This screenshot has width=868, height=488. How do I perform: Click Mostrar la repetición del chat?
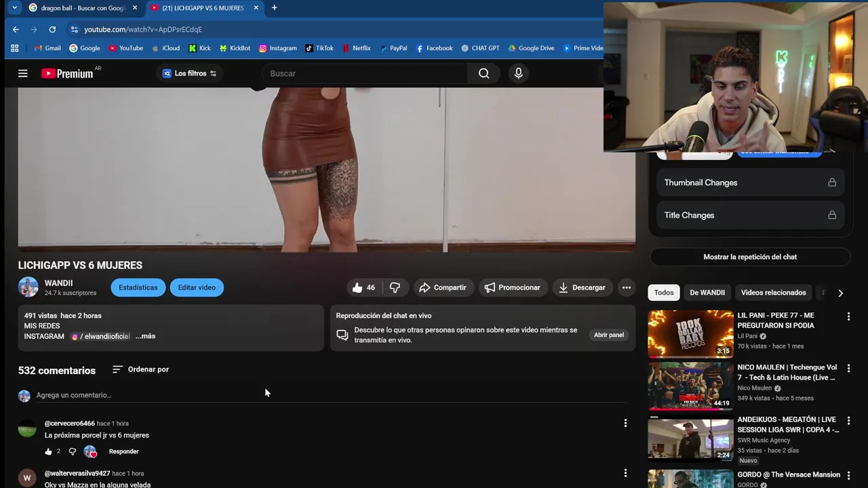pyautogui.click(x=750, y=257)
